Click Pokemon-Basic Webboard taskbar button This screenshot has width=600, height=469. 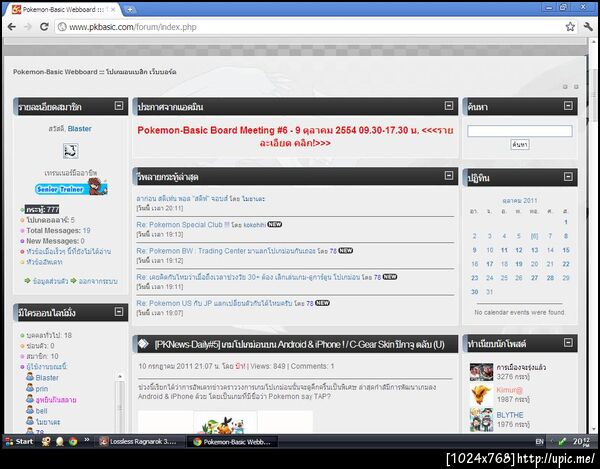click(232, 442)
